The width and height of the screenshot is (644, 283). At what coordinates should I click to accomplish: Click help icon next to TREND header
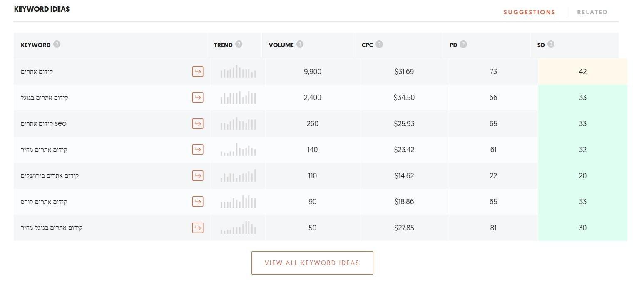(x=239, y=44)
